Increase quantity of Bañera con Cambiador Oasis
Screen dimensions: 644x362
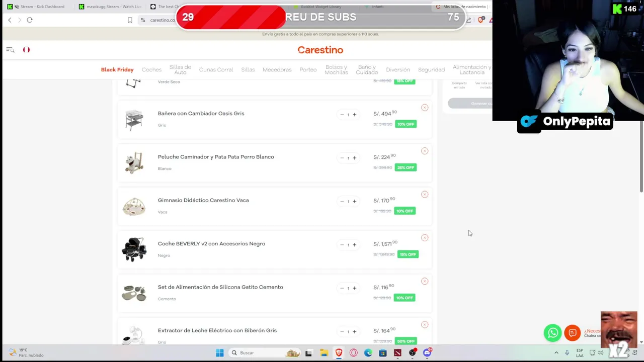coord(354,115)
